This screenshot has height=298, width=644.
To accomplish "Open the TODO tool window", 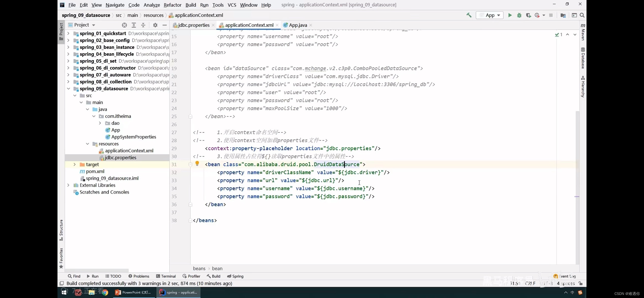I will pos(113,276).
